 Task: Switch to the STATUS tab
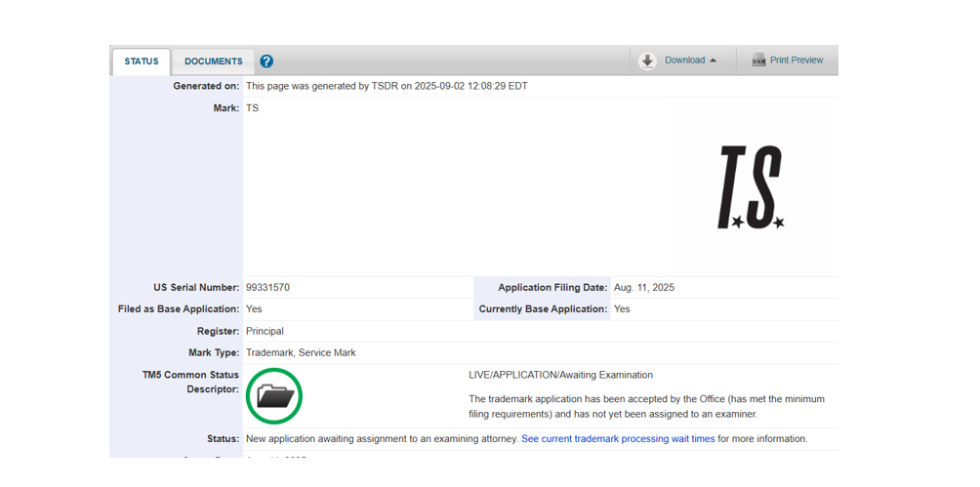(142, 61)
